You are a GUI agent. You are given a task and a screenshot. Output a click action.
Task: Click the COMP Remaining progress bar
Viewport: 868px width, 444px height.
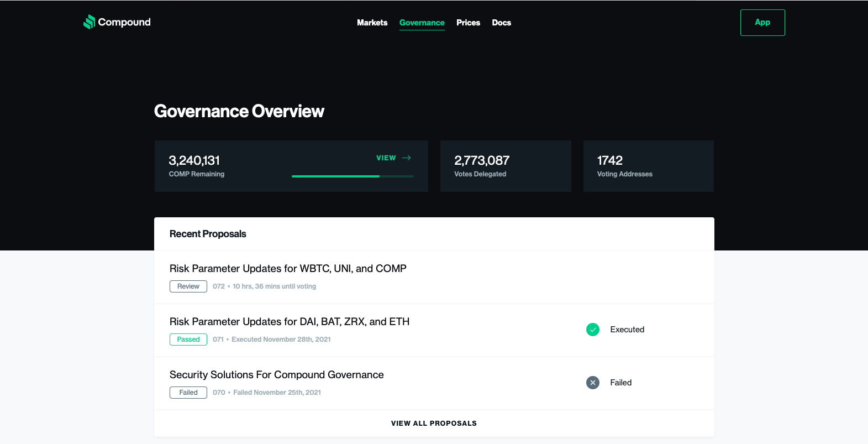click(x=353, y=176)
